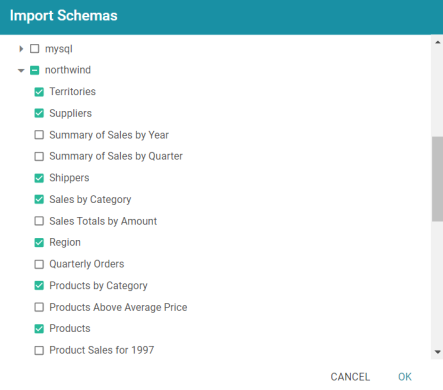
Task: Expand the mysql schema node
Action: coord(21,49)
